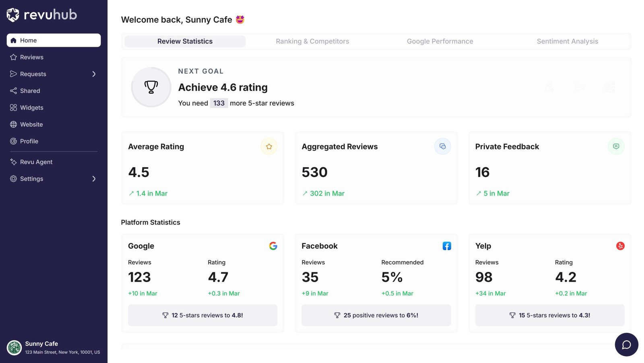The height and width of the screenshot is (363, 644).
Task: Click the '12 5-stars reviews to 4.8!' button
Action: (202, 315)
